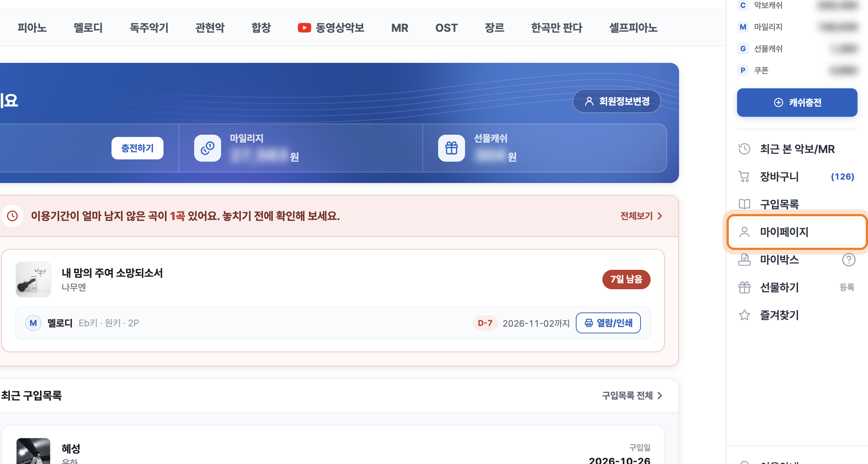Click the 쿠폰 P badge row
Screen dimensions: 868x464
797,70
